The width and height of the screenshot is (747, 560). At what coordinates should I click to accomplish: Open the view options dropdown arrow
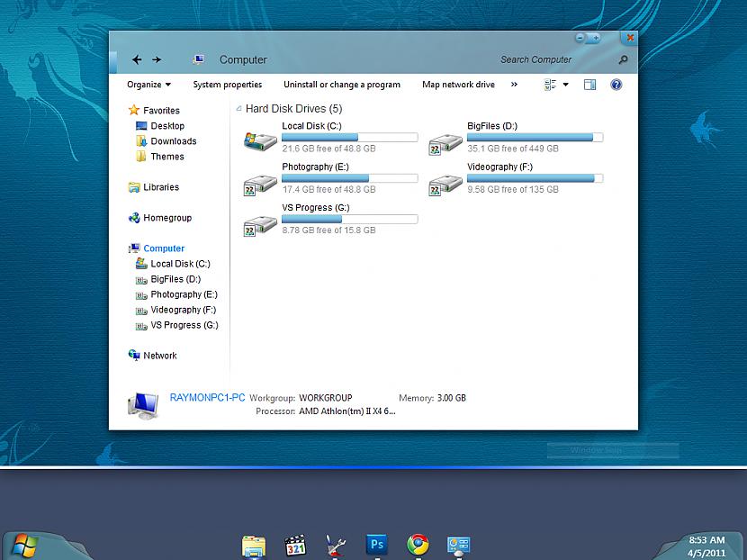(x=565, y=85)
